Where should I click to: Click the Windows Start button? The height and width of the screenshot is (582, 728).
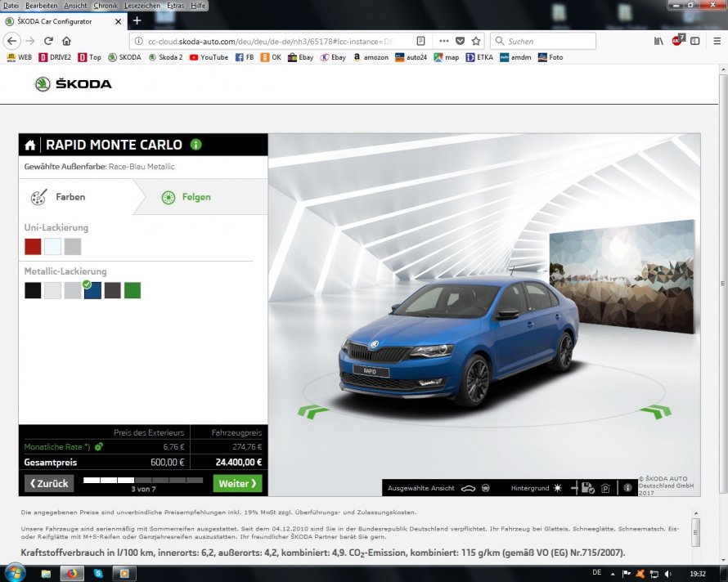click(x=15, y=573)
